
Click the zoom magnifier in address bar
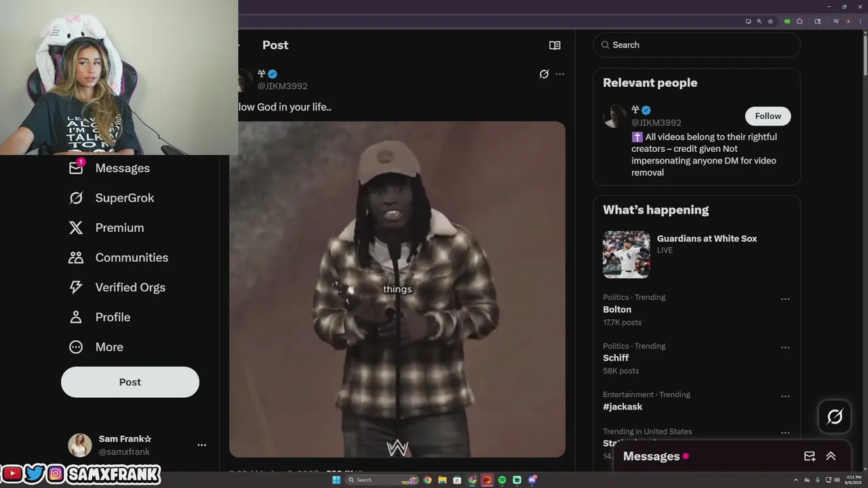click(x=759, y=21)
